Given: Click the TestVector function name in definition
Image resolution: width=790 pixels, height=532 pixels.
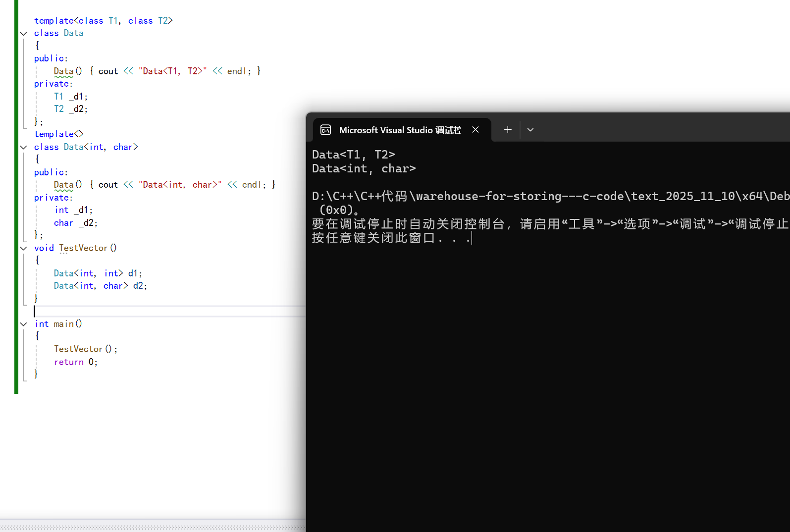Looking at the screenshot, I should pyautogui.click(x=83, y=248).
